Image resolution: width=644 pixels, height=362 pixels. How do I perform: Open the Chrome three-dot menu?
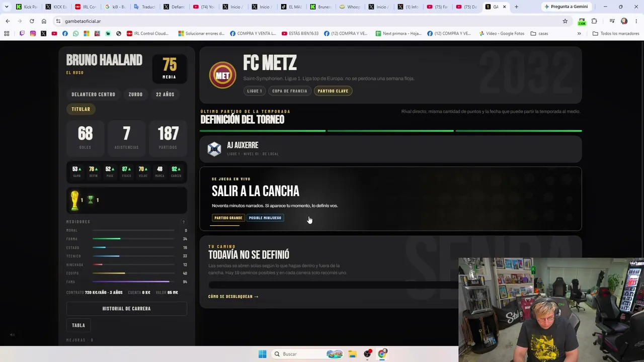[636, 21]
